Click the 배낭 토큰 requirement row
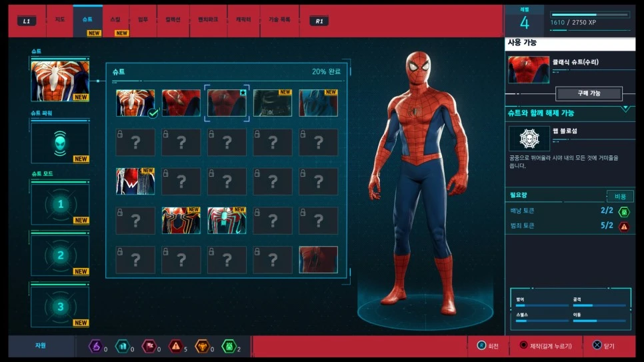Image resolution: width=644 pixels, height=362 pixels. tap(570, 211)
